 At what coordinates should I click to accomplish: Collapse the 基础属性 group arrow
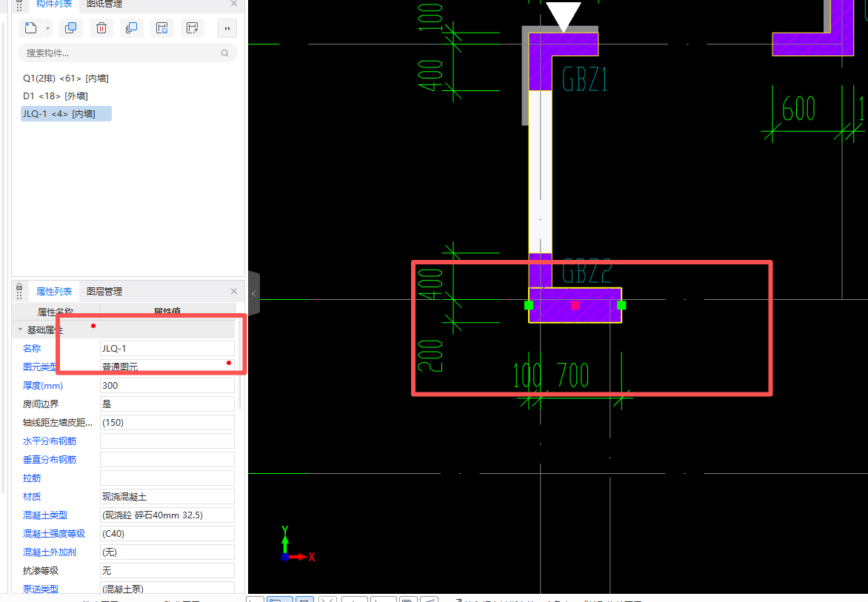(x=20, y=330)
